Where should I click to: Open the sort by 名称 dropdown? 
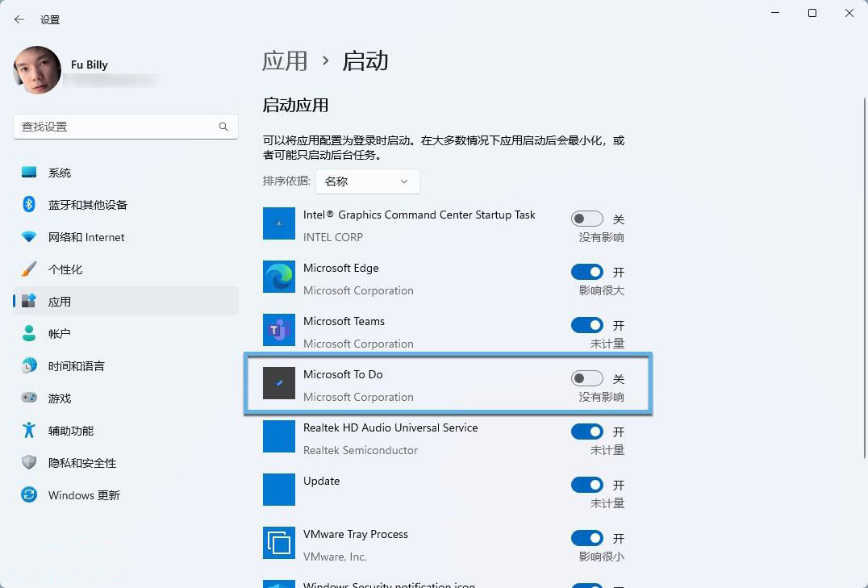367,181
